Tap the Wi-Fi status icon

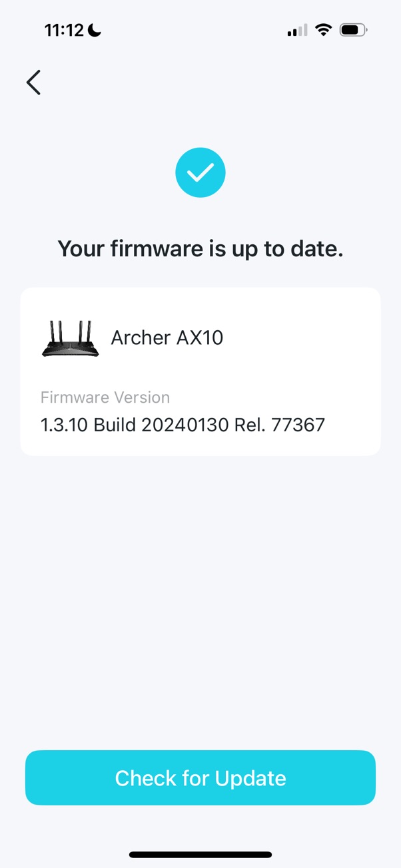(324, 30)
